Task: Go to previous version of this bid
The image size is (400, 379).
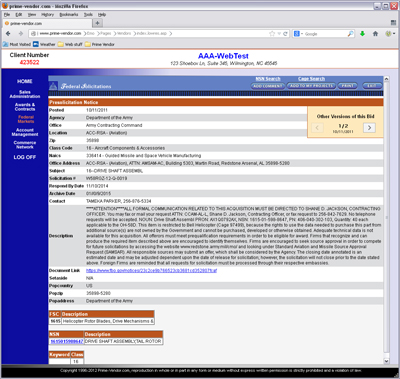Action: [x=317, y=128]
